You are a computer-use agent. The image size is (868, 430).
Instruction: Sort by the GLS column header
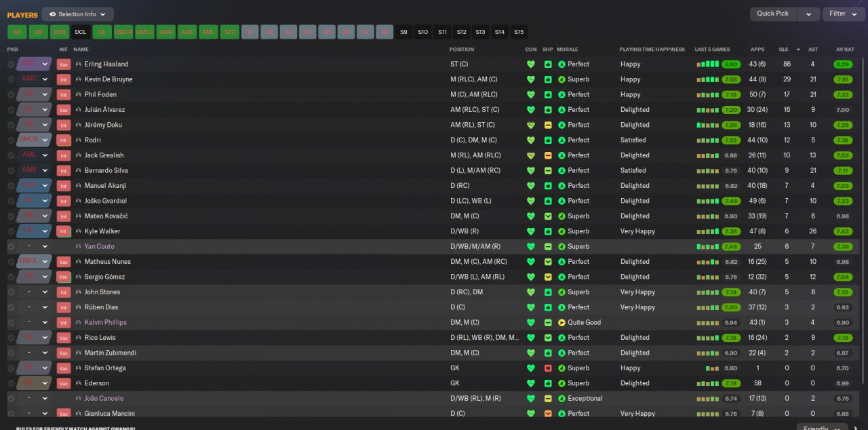coord(783,50)
